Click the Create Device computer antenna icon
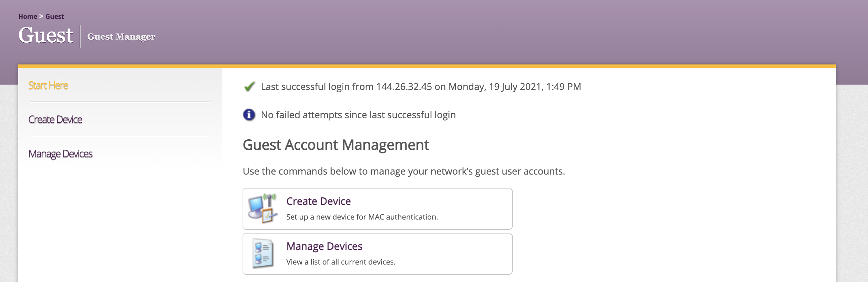 263,208
